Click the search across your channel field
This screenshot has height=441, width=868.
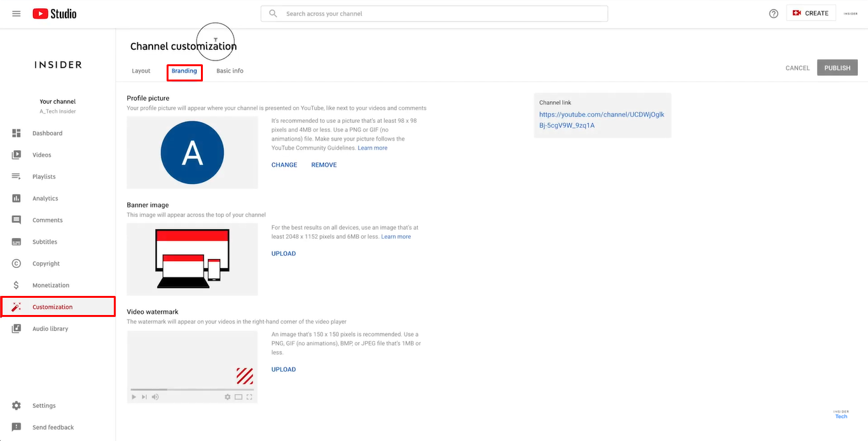[434, 13]
